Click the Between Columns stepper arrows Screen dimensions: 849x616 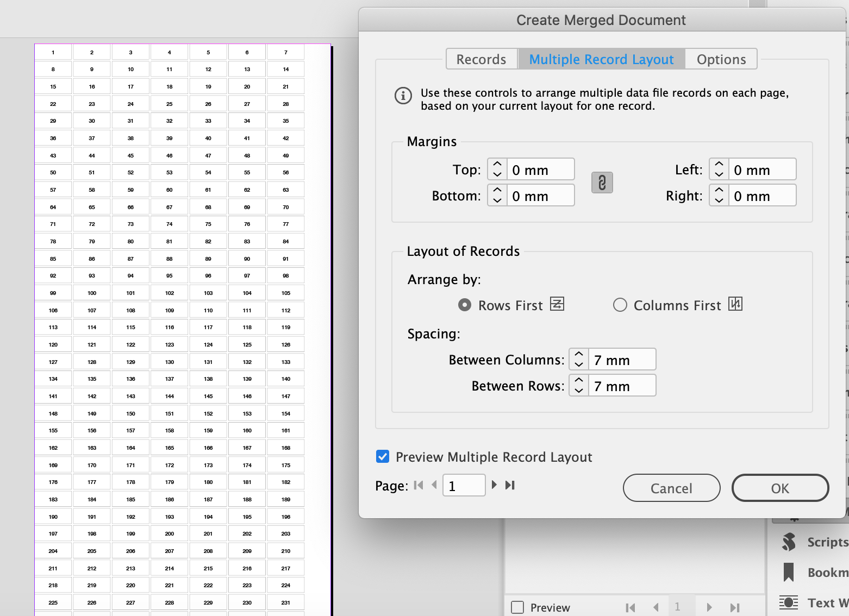(579, 359)
